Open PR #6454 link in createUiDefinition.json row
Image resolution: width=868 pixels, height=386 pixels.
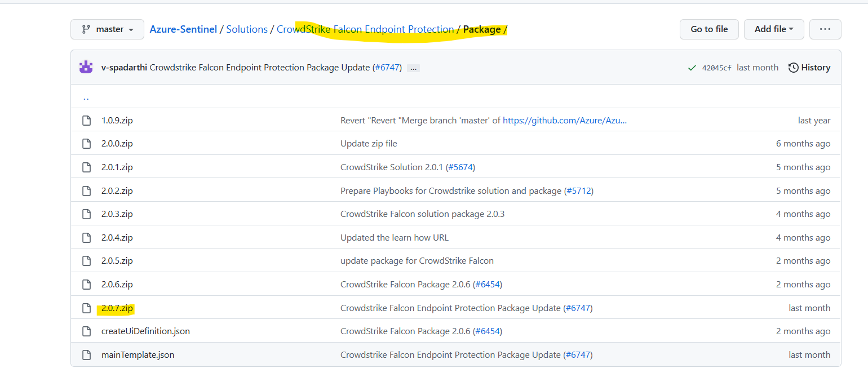pos(487,331)
